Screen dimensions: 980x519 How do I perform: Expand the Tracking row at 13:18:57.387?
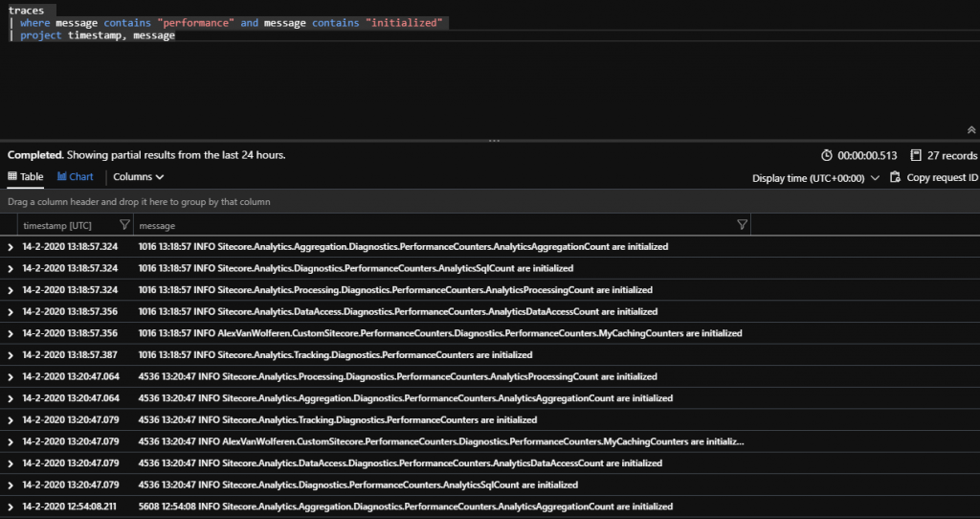point(11,355)
